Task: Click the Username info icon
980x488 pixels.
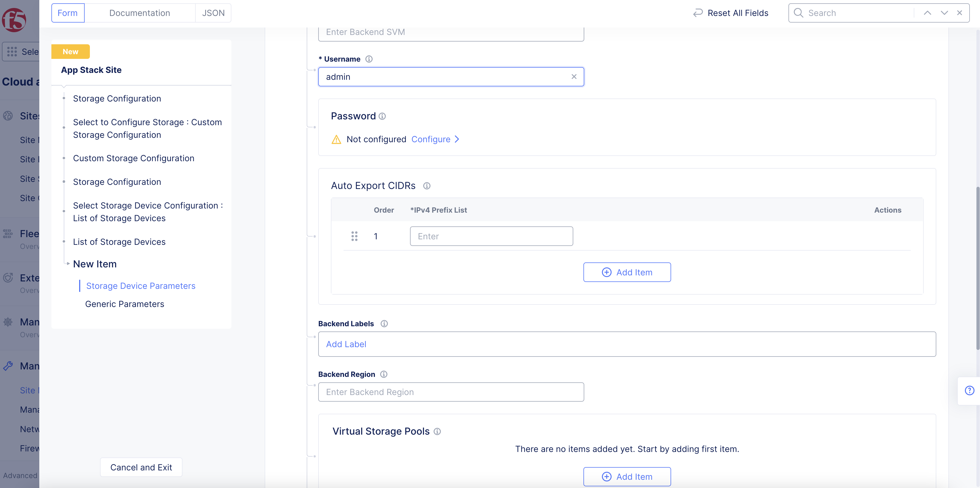Action: (369, 59)
